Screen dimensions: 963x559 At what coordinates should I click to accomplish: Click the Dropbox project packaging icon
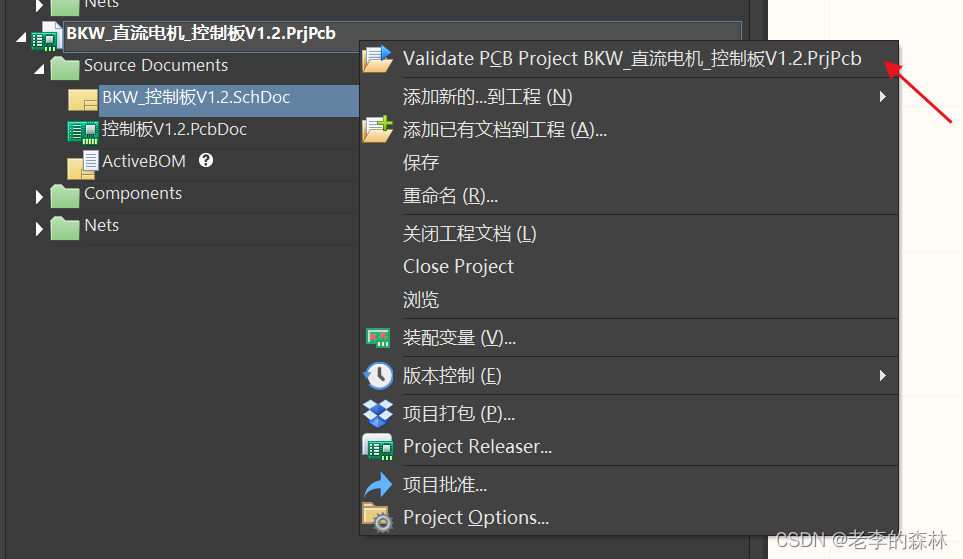tap(378, 413)
